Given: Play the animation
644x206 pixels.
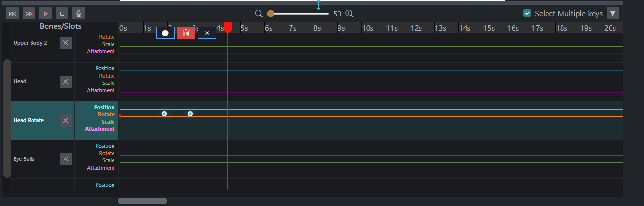Looking at the screenshot, I should tap(46, 14).
